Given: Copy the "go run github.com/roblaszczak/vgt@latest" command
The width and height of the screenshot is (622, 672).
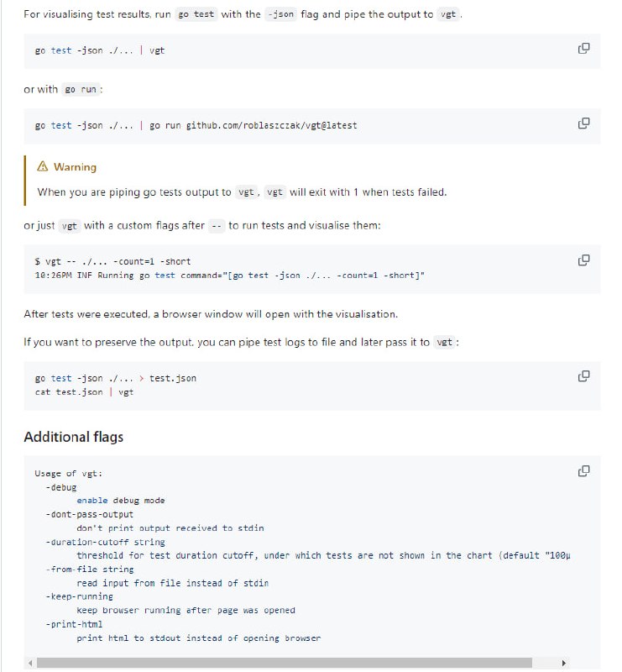Looking at the screenshot, I should click(583, 123).
